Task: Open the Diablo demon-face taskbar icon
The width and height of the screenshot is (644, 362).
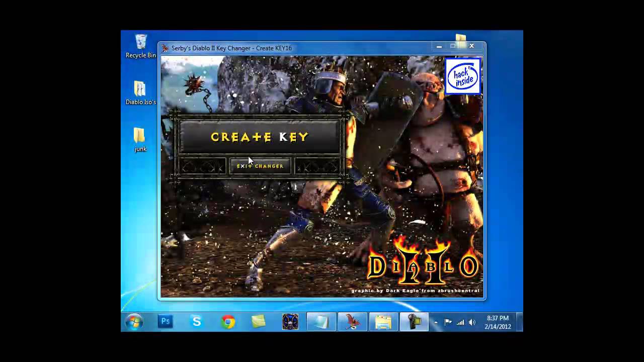Action: [x=290, y=322]
